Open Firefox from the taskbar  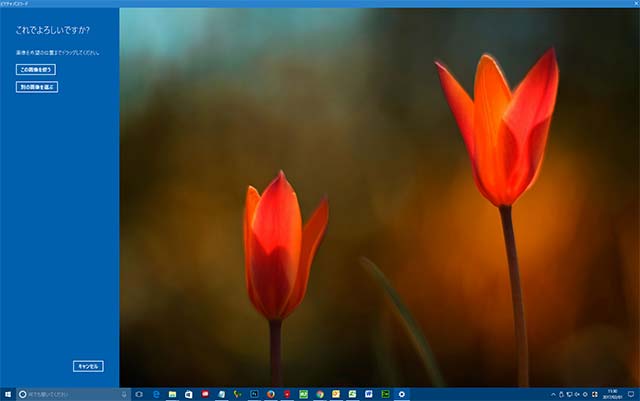point(271,394)
